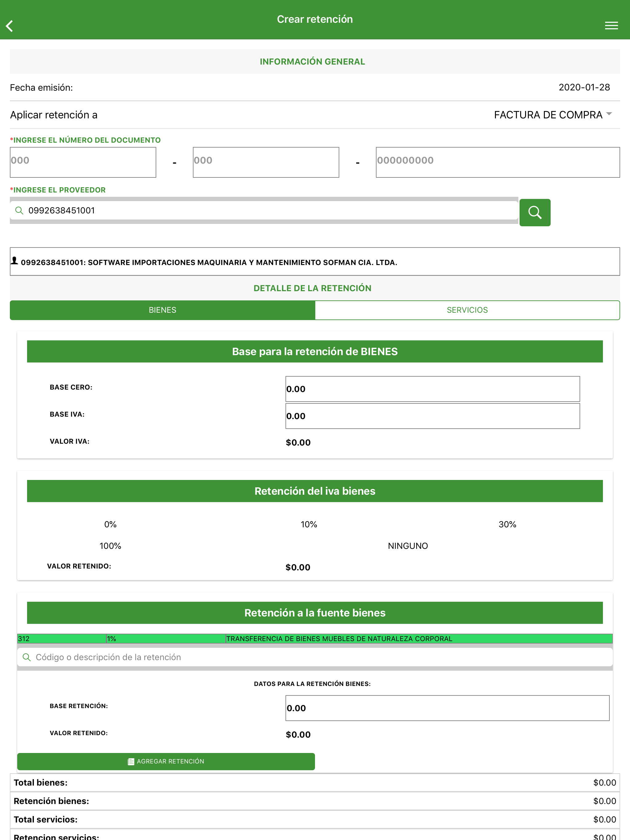630x840 pixels.
Task: Click the Retención del iva bienes header
Action: 315,491
